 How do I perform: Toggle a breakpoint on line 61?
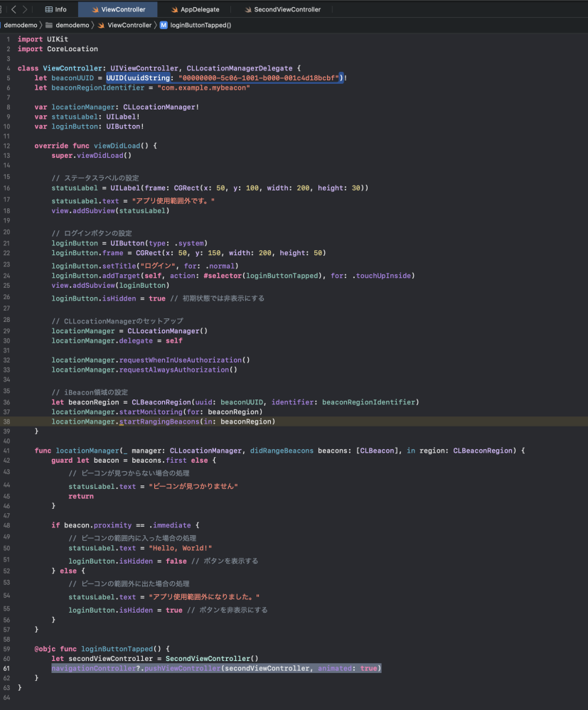click(6, 668)
